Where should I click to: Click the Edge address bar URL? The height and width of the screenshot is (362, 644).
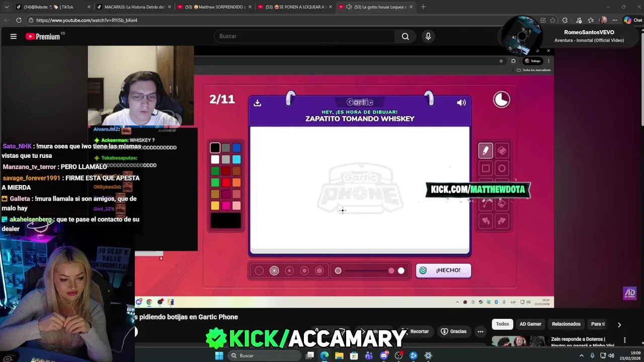point(87,20)
